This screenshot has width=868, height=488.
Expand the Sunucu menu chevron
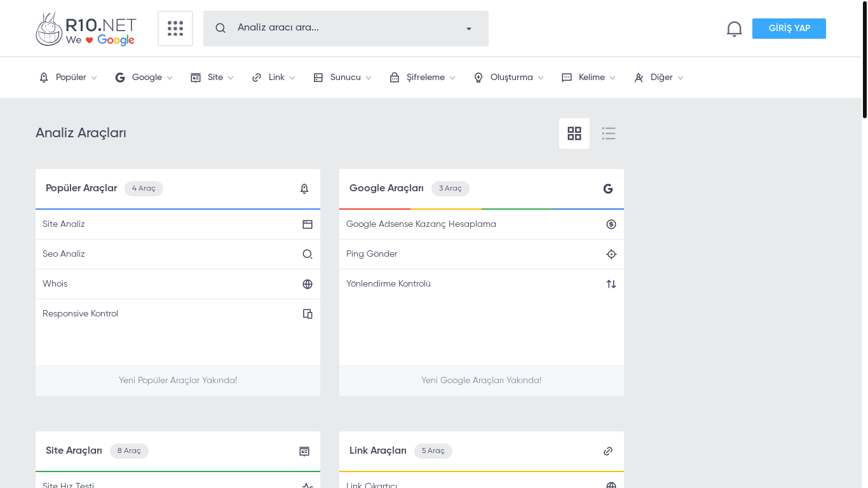(369, 78)
